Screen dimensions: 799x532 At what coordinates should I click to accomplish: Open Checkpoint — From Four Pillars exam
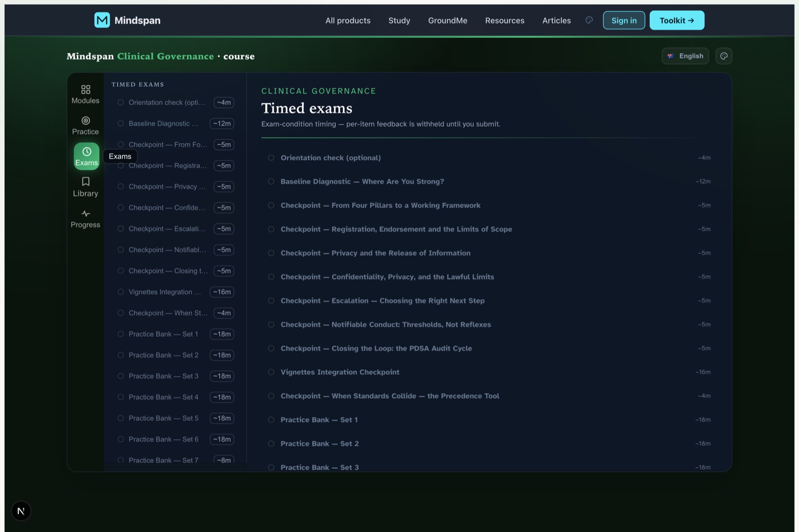point(489,205)
